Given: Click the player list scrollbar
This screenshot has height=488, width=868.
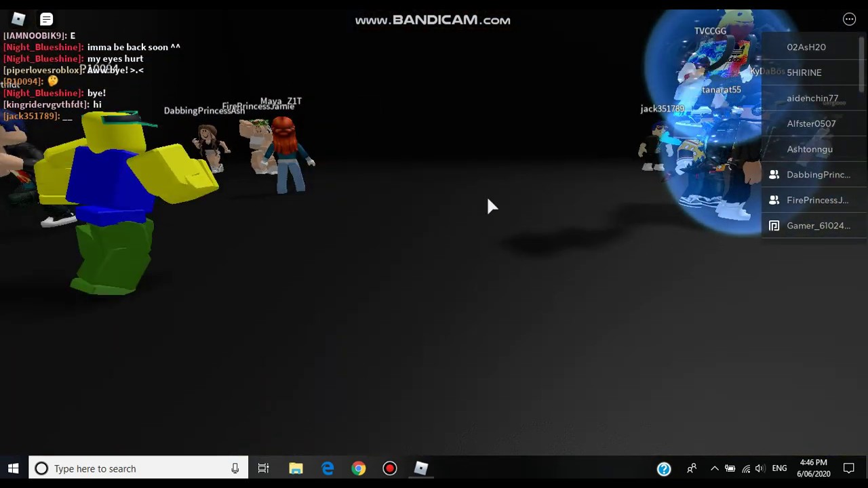Looking at the screenshot, I should [863, 64].
